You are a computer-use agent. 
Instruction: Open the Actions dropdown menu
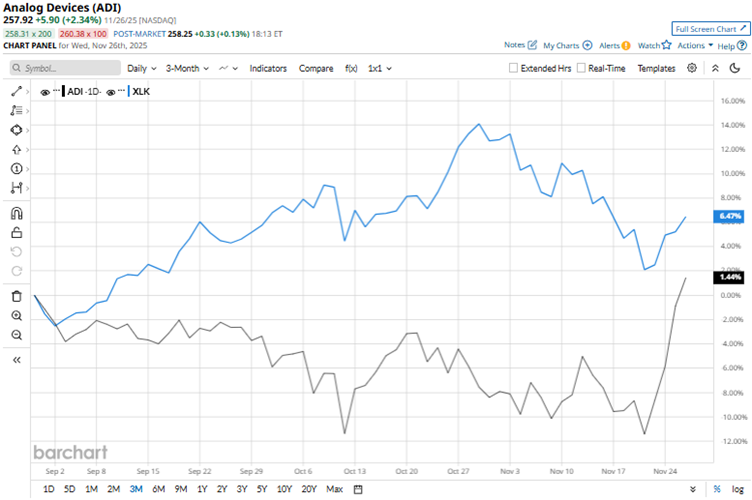point(695,46)
